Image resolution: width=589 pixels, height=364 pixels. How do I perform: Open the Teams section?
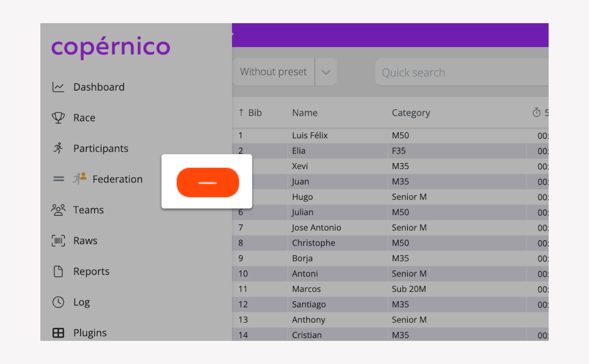click(x=89, y=210)
